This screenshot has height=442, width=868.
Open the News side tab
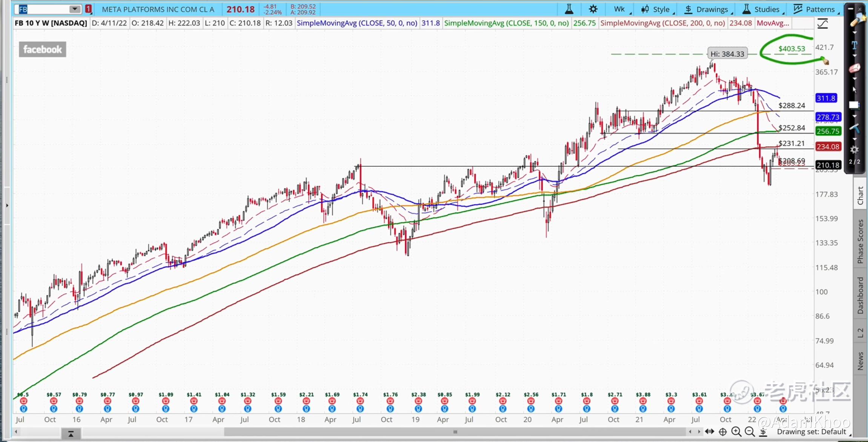coord(860,361)
